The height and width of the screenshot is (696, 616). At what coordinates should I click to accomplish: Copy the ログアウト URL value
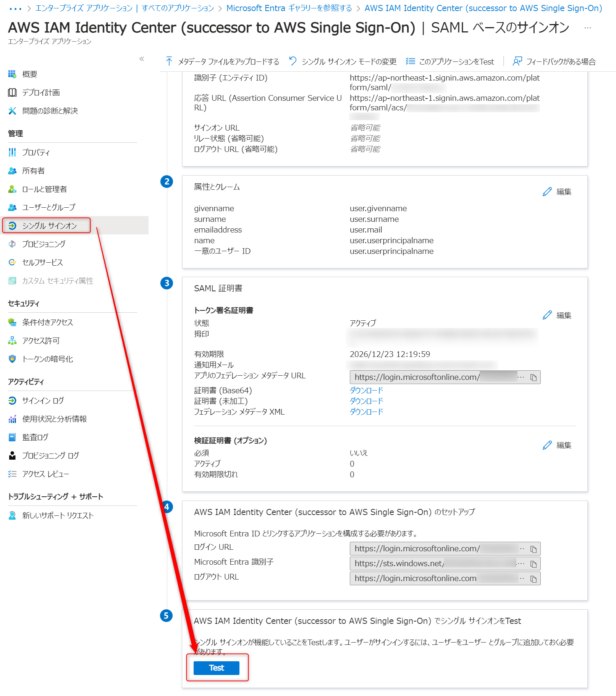[534, 579]
